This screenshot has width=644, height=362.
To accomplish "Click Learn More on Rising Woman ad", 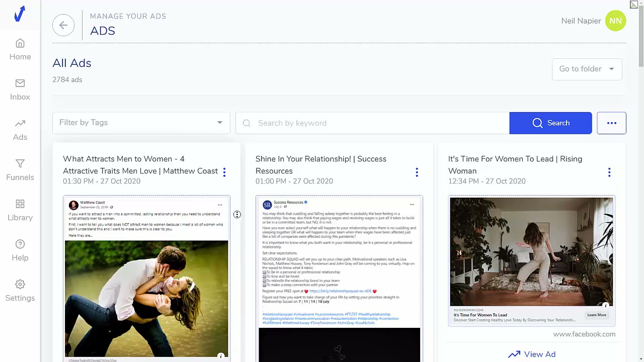I will pos(597,315).
